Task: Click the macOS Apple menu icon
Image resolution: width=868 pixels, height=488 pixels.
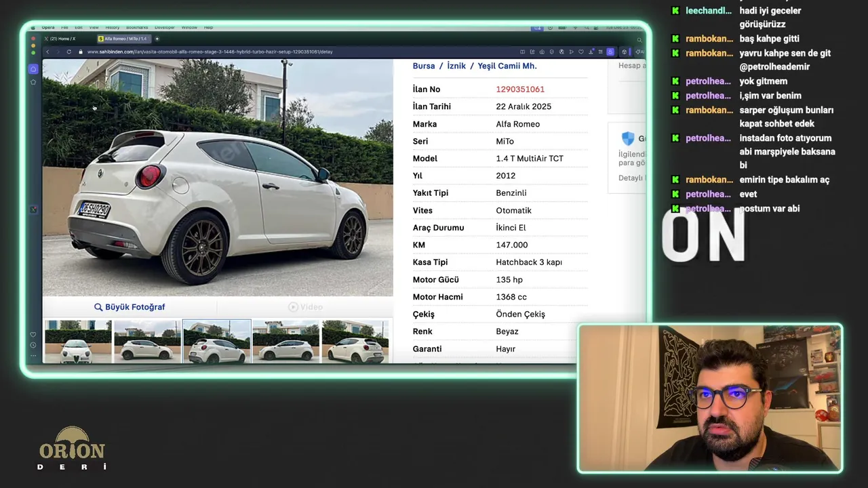Action: point(33,28)
